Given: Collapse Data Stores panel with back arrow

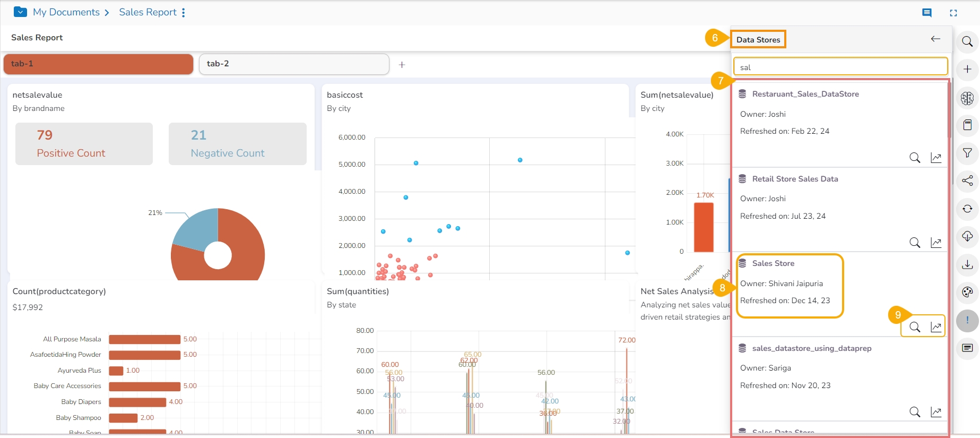Looking at the screenshot, I should pos(935,39).
